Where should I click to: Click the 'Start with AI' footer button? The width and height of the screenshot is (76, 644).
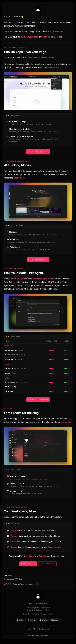pyautogui.click(x=28, y=629)
